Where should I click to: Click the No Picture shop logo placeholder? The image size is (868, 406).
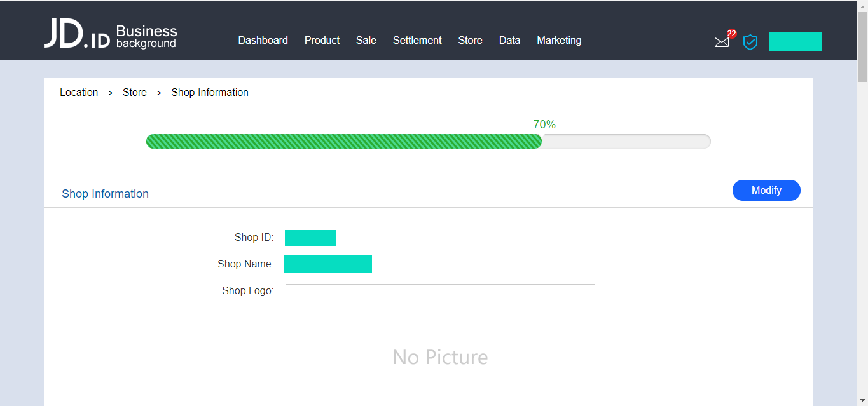click(440, 357)
